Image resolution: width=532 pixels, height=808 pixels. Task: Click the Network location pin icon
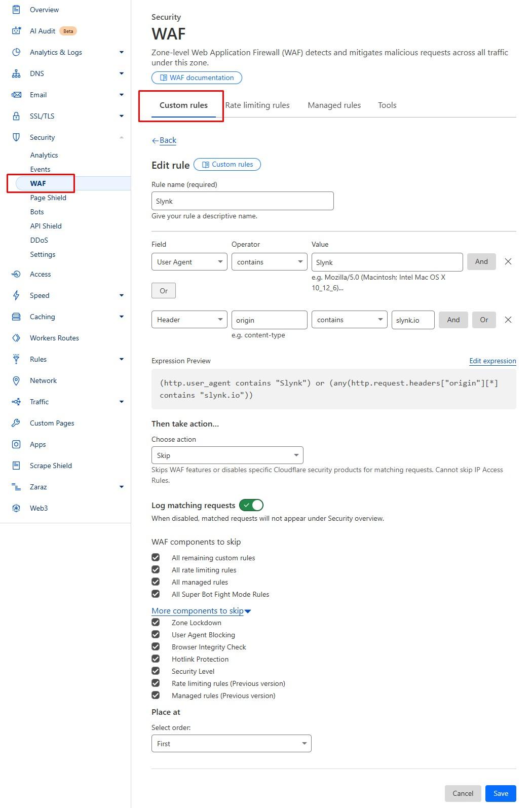coord(16,380)
